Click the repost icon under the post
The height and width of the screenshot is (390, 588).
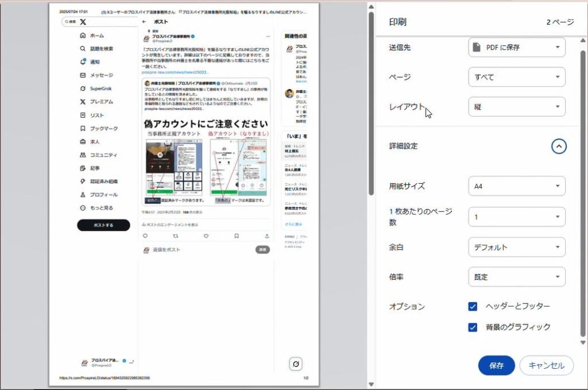(176, 236)
